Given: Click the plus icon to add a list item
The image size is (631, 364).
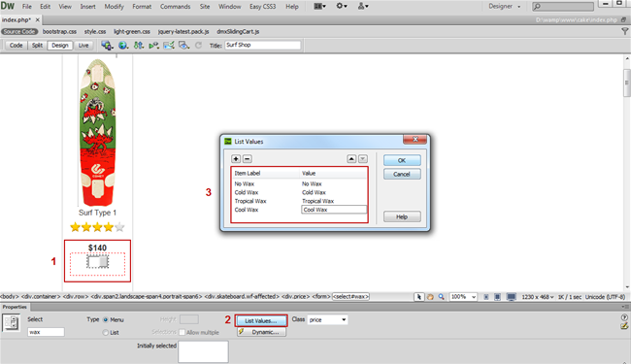Looking at the screenshot, I should 236,159.
